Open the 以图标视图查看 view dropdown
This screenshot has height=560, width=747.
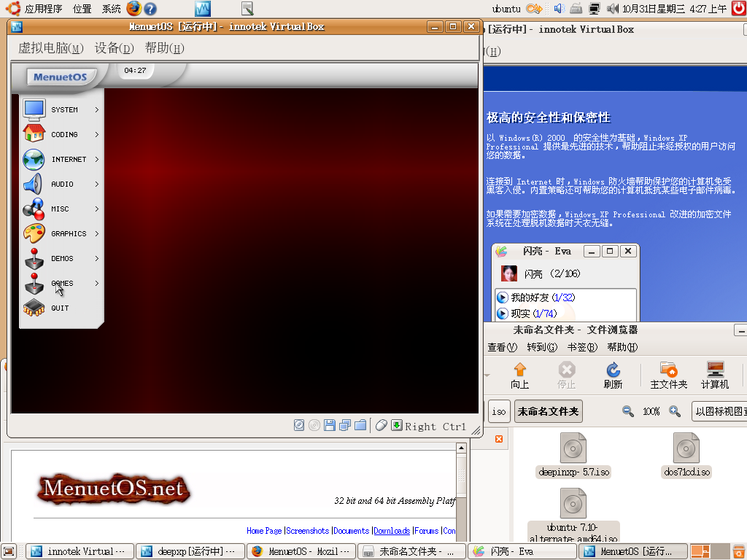719,411
